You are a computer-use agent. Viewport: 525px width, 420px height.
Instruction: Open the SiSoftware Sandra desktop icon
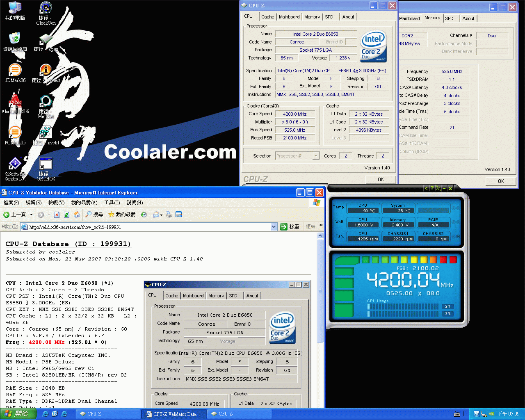click(x=15, y=169)
